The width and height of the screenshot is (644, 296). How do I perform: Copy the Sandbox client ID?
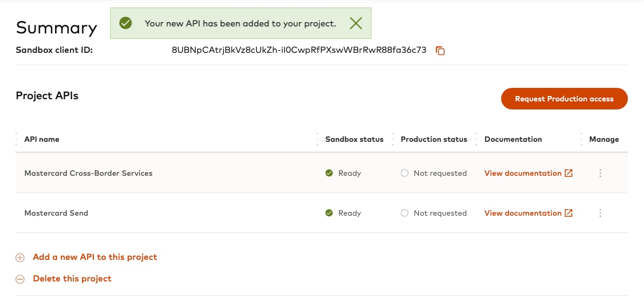click(440, 51)
